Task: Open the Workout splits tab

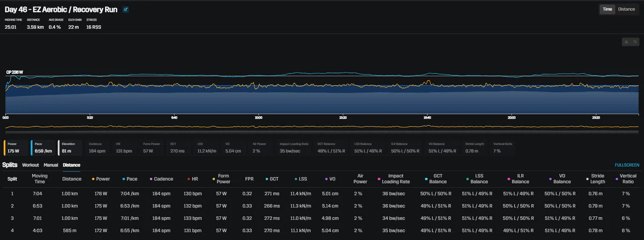Action: point(31,165)
